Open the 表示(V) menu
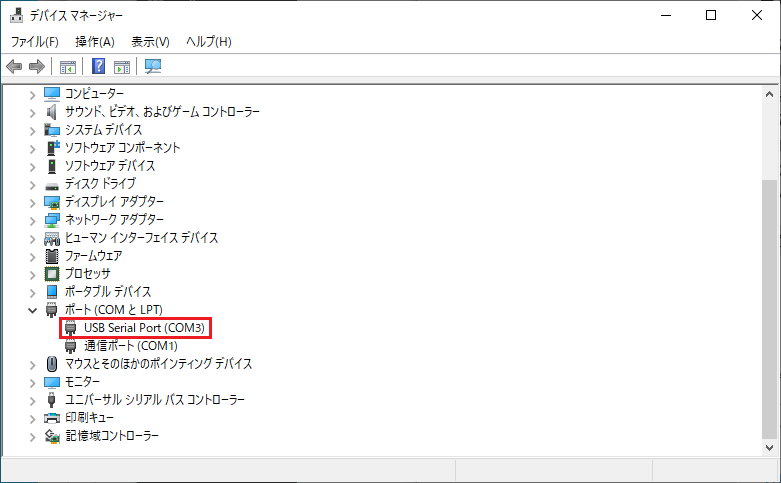781x483 pixels. pyautogui.click(x=150, y=41)
